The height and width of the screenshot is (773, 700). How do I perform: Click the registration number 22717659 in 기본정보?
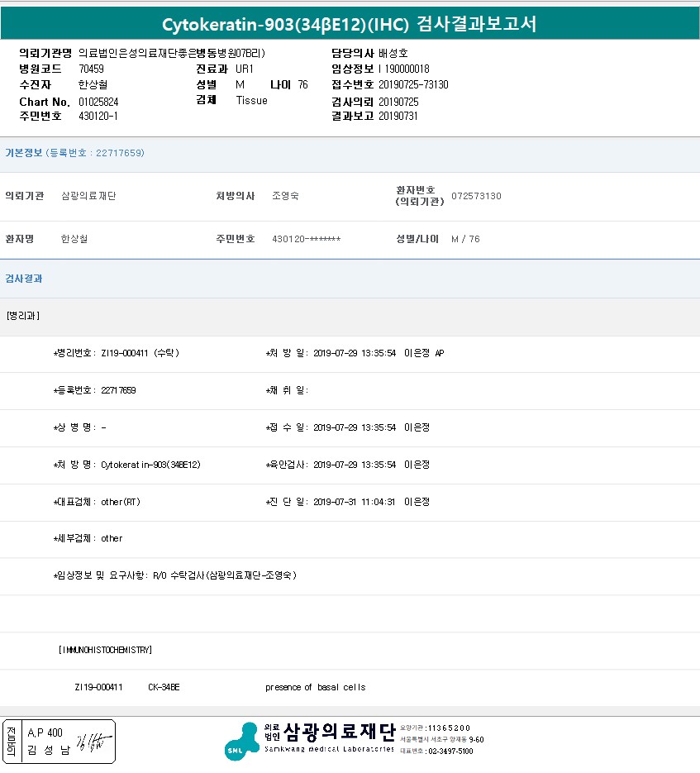(x=120, y=153)
